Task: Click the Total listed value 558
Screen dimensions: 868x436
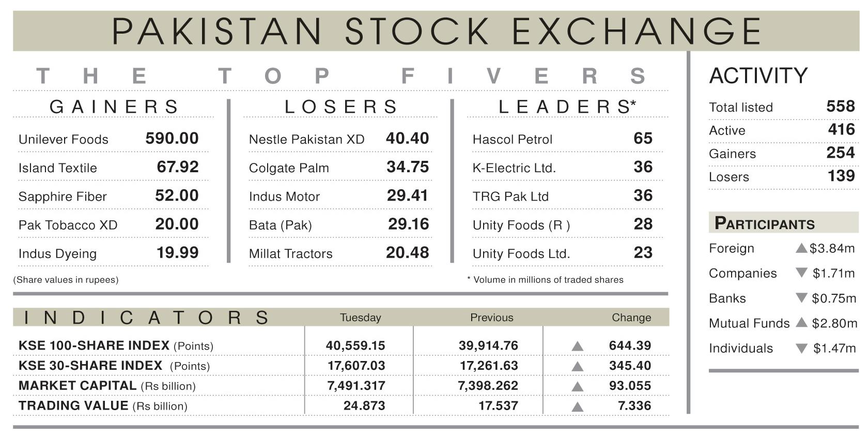Action: 841,106
